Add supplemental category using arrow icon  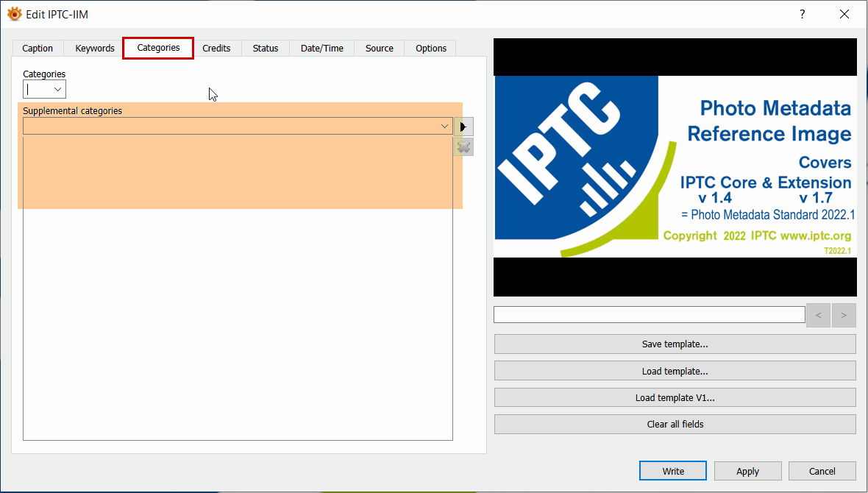463,127
